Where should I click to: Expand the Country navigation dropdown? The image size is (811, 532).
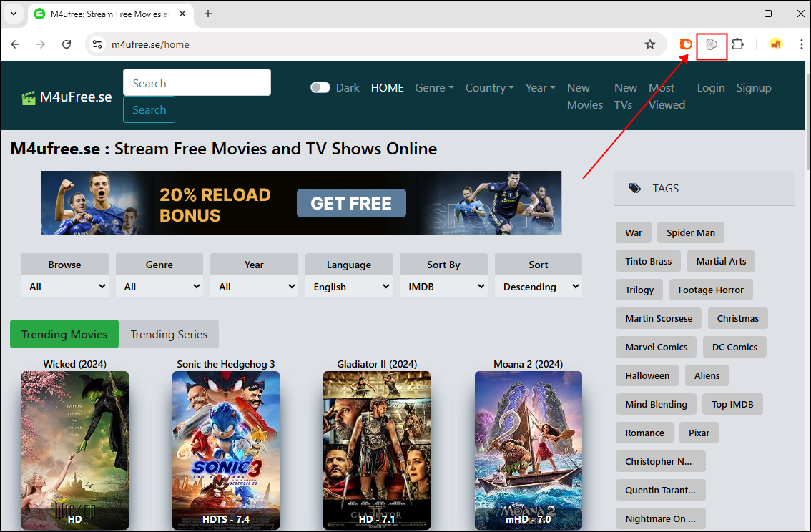coord(489,87)
